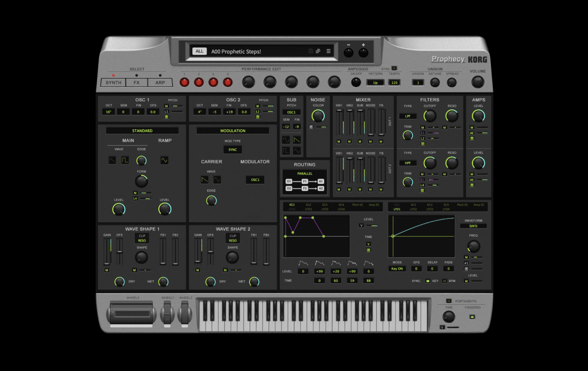Click the OUT 1 WS1 mixer M button
This screenshot has height=371, width=588.
coord(339,141)
